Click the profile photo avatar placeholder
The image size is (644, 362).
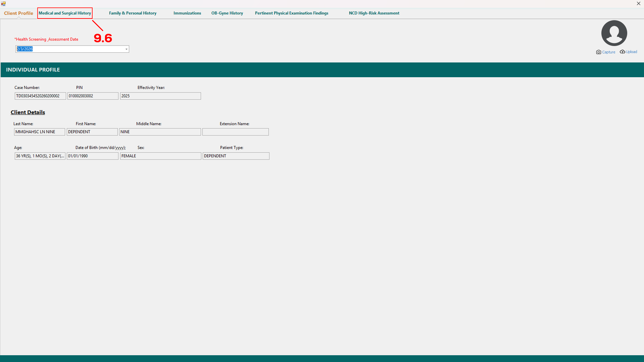pos(614,33)
